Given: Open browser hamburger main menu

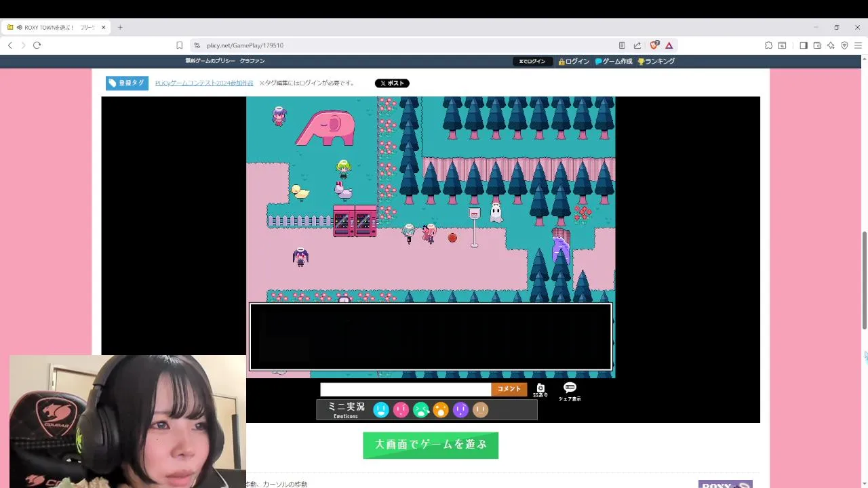Looking at the screenshot, I should point(858,45).
